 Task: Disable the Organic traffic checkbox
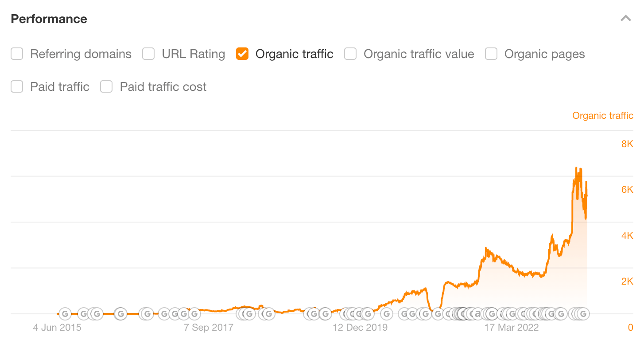242,54
